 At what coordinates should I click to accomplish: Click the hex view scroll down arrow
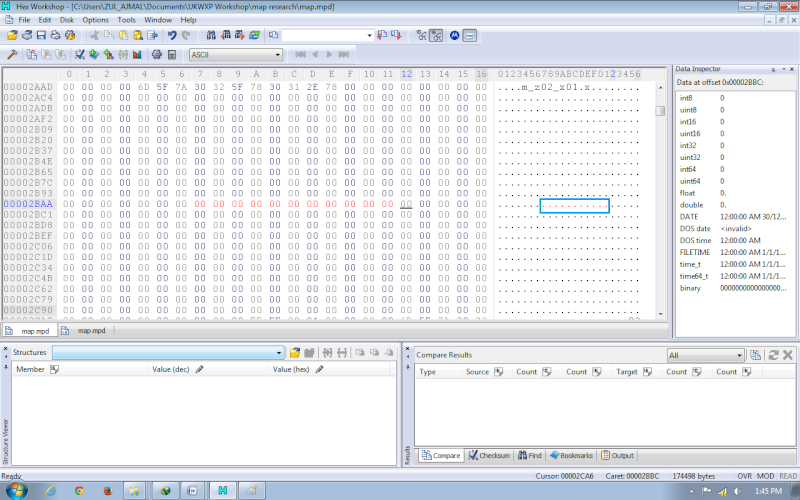(661, 314)
